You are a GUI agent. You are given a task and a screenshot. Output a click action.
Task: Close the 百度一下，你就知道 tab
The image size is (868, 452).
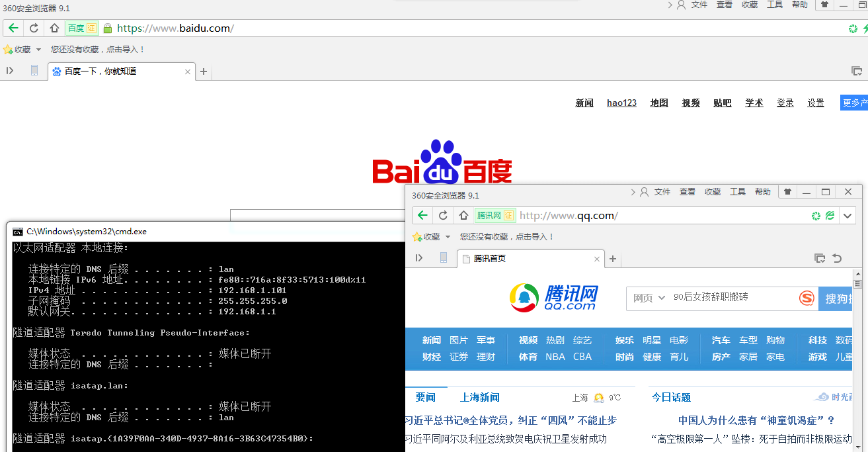[x=188, y=71]
